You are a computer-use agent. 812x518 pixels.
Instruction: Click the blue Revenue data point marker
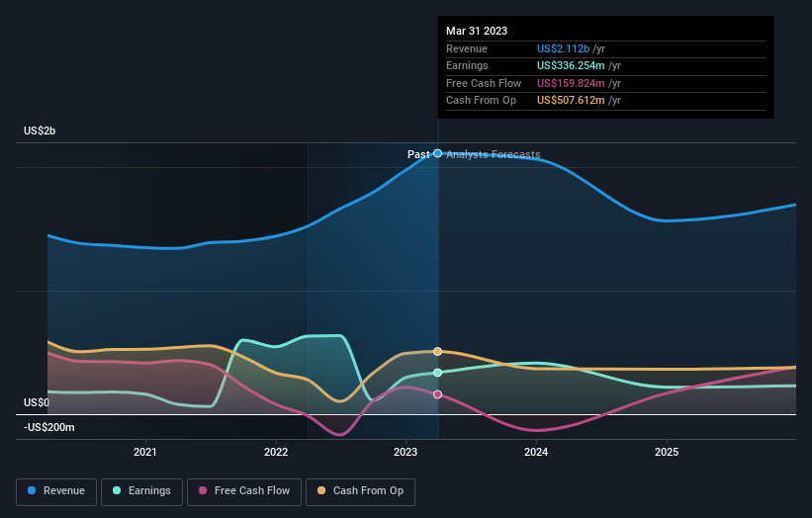tap(437, 153)
